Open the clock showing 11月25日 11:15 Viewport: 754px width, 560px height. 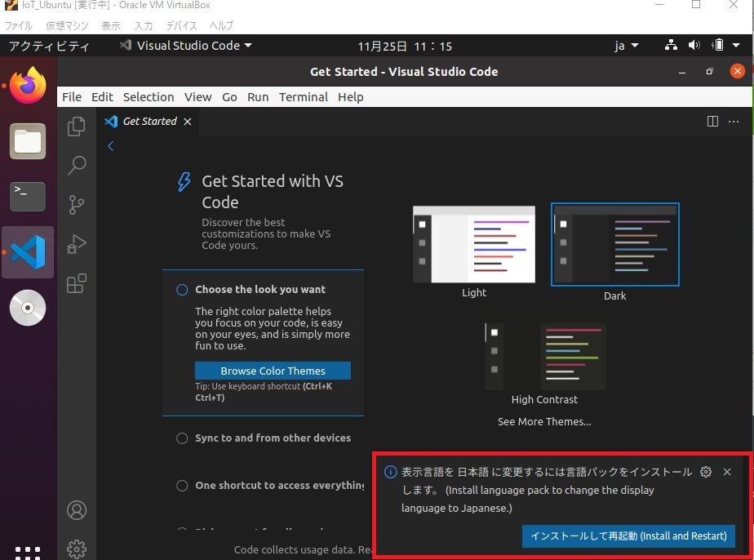(x=405, y=47)
